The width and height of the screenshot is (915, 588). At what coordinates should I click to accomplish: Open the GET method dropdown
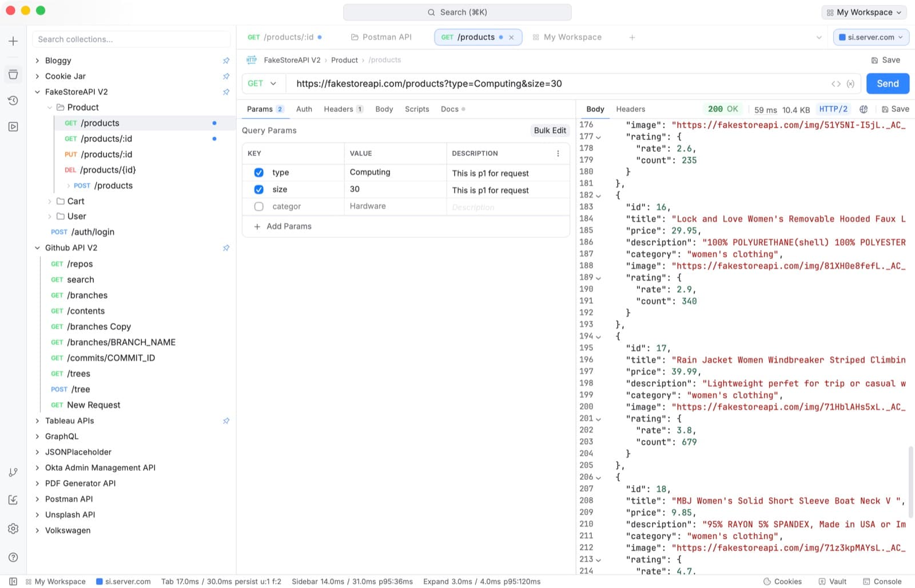click(262, 84)
